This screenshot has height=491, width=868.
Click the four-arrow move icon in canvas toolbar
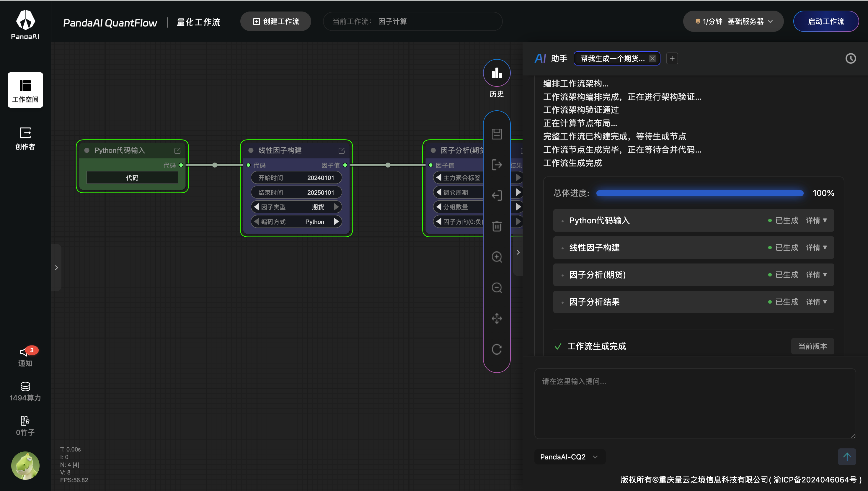tap(497, 318)
